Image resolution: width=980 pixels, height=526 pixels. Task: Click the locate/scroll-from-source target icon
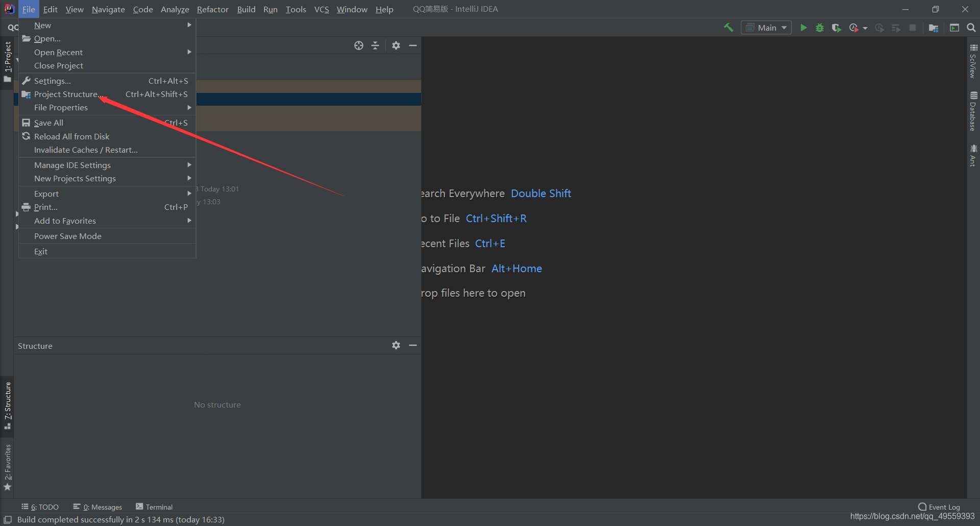point(359,45)
